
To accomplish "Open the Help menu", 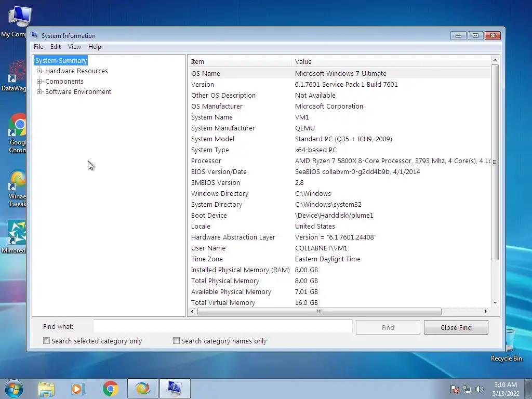I will [95, 47].
